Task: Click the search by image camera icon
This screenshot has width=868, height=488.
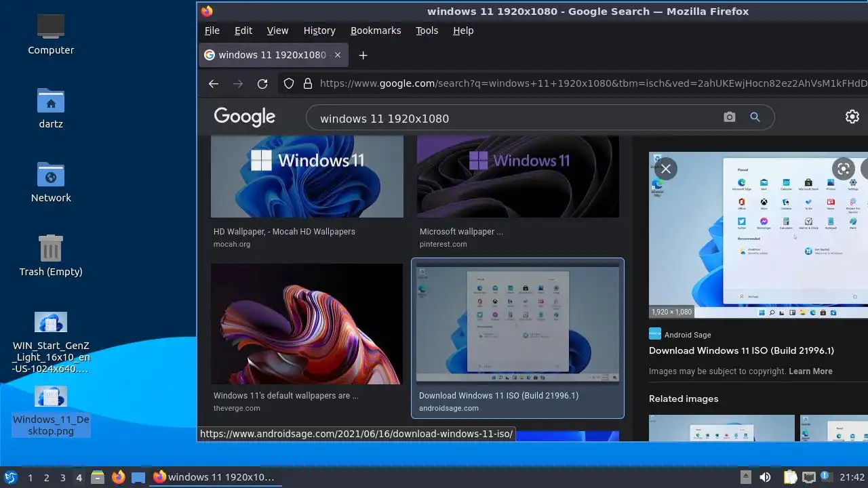Action: click(x=730, y=117)
